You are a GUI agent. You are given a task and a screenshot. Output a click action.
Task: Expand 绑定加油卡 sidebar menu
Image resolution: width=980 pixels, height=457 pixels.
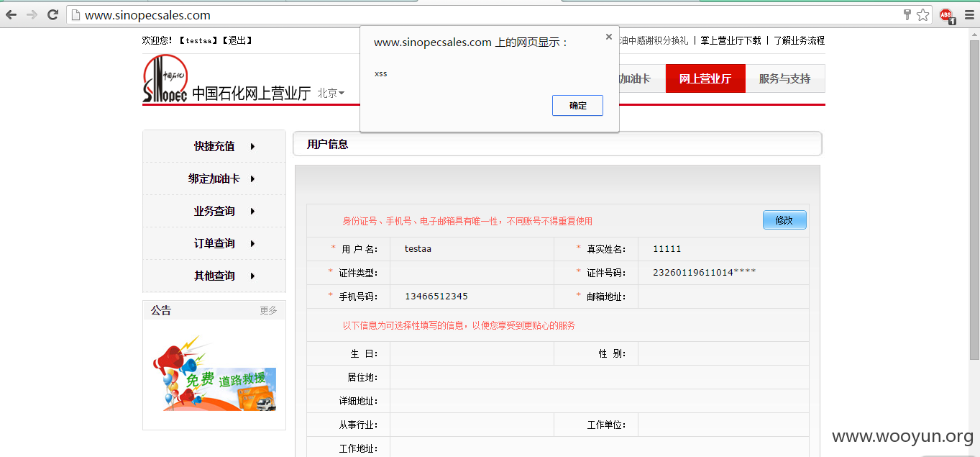pos(214,178)
